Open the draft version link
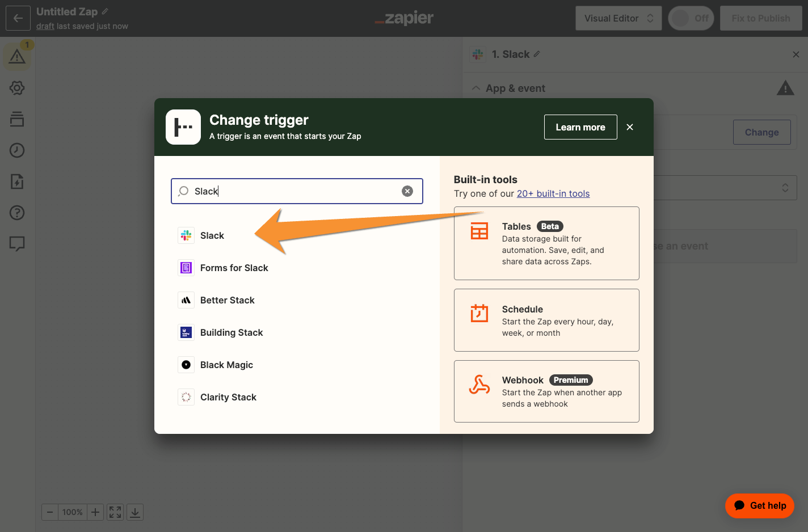 (x=45, y=26)
